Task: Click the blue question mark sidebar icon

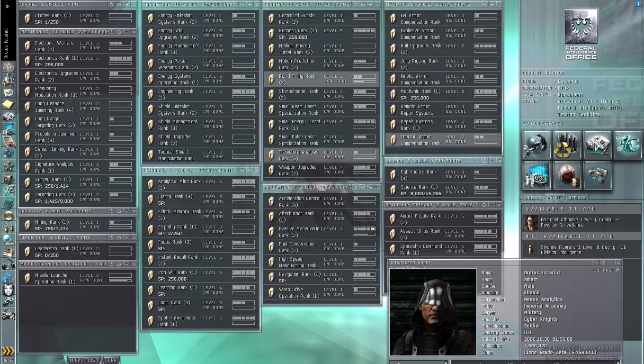Action: tap(9, 277)
